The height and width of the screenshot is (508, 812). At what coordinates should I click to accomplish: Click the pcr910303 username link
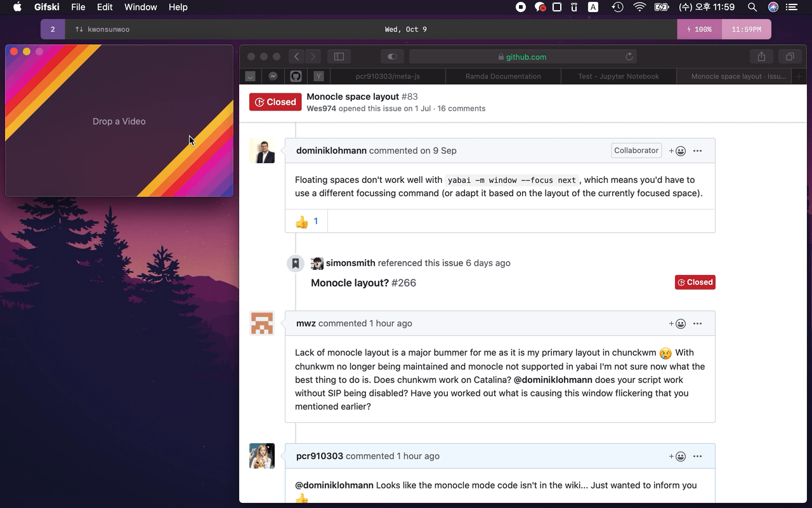pos(320,456)
